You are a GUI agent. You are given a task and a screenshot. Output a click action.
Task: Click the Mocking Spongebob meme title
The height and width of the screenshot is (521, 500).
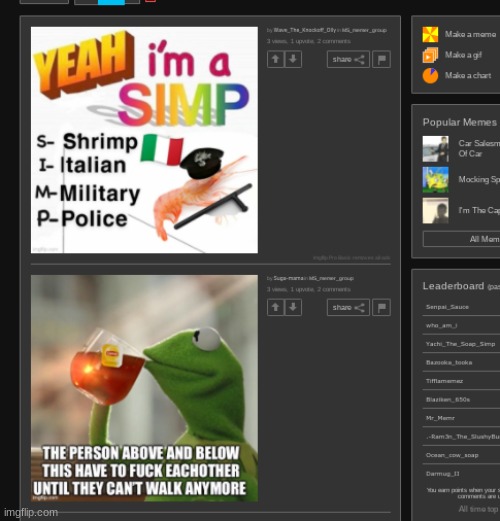coord(479,179)
